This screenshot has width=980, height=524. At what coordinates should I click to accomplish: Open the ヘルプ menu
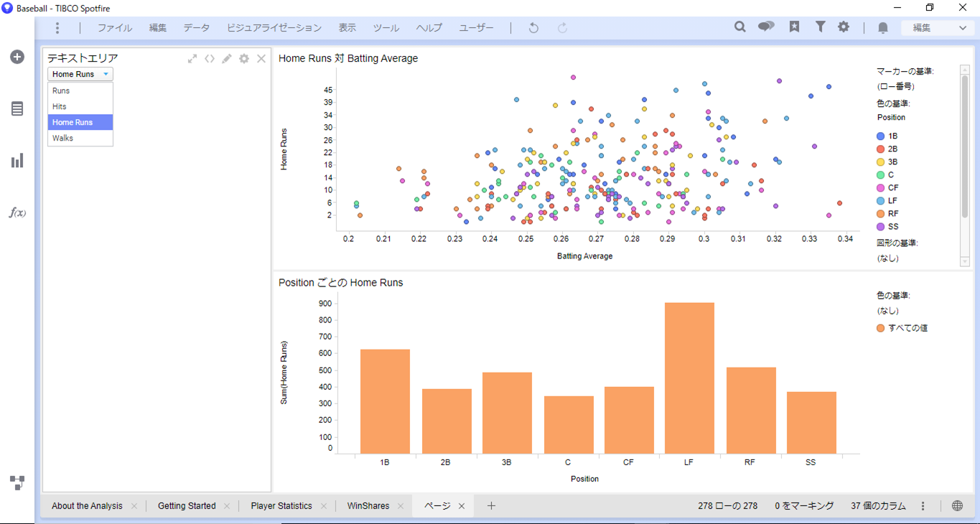point(429,28)
